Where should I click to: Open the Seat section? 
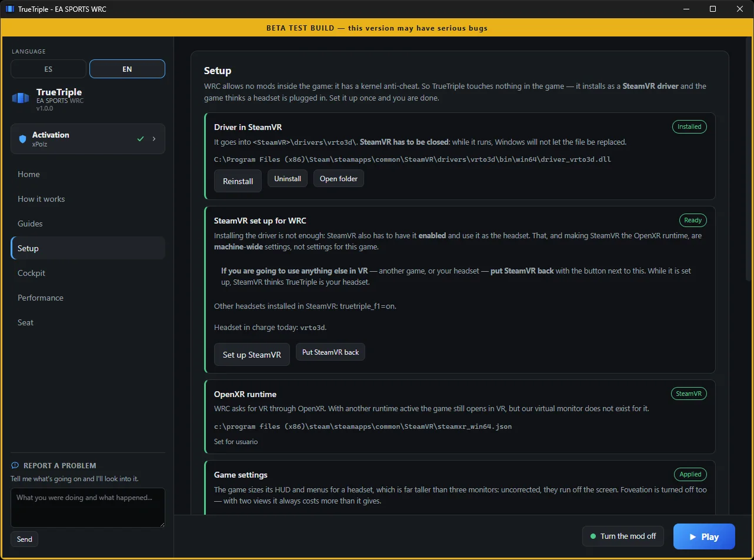88,322
